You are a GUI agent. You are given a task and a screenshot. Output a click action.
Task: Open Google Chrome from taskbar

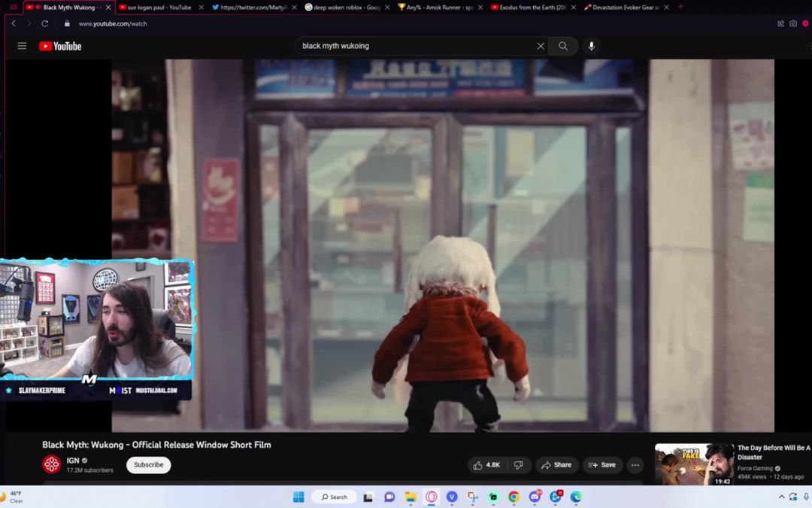coord(514,497)
